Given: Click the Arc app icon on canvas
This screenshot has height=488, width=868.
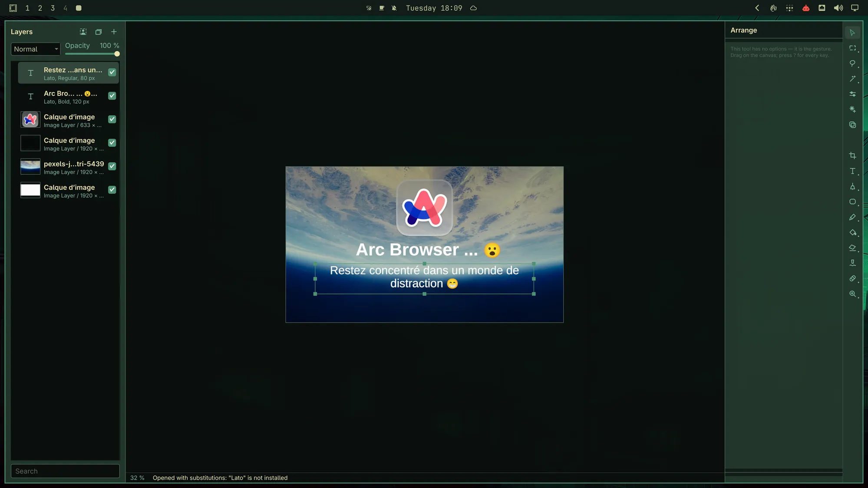Looking at the screenshot, I should (424, 208).
